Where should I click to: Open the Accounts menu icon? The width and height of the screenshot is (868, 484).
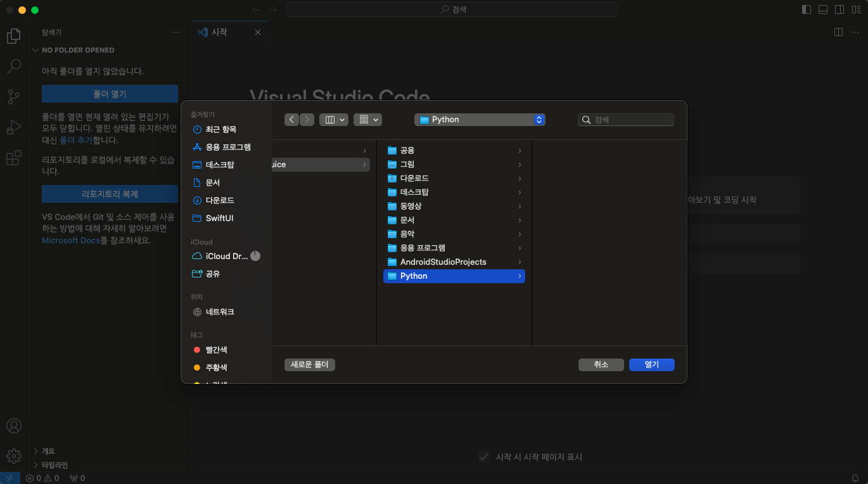point(14,426)
